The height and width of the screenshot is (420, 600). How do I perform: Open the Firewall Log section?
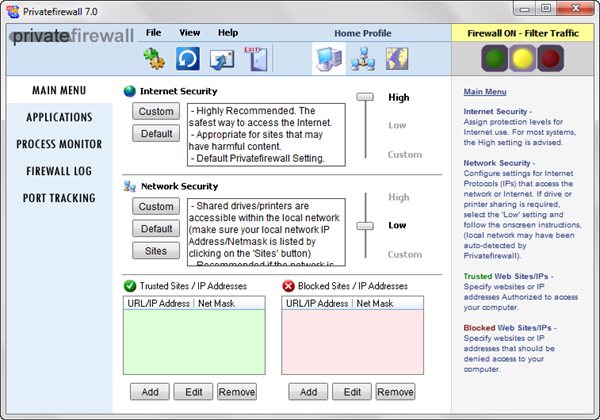(59, 171)
